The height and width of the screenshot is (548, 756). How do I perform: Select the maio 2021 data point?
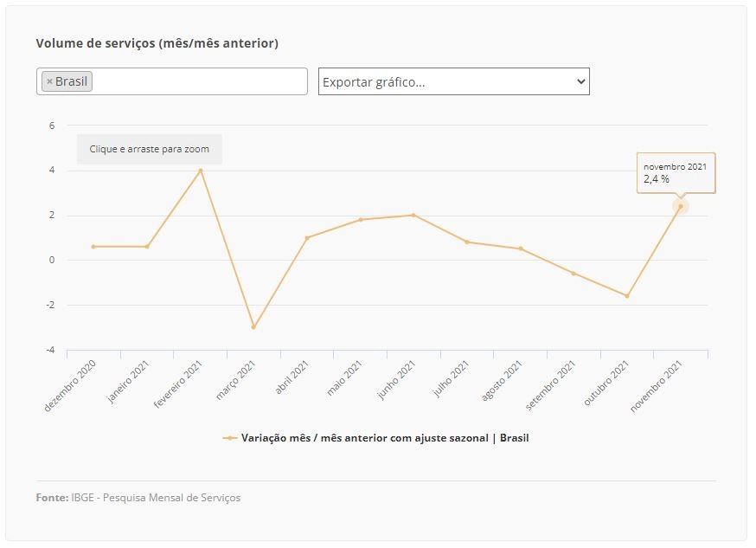[x=361, y=220]
